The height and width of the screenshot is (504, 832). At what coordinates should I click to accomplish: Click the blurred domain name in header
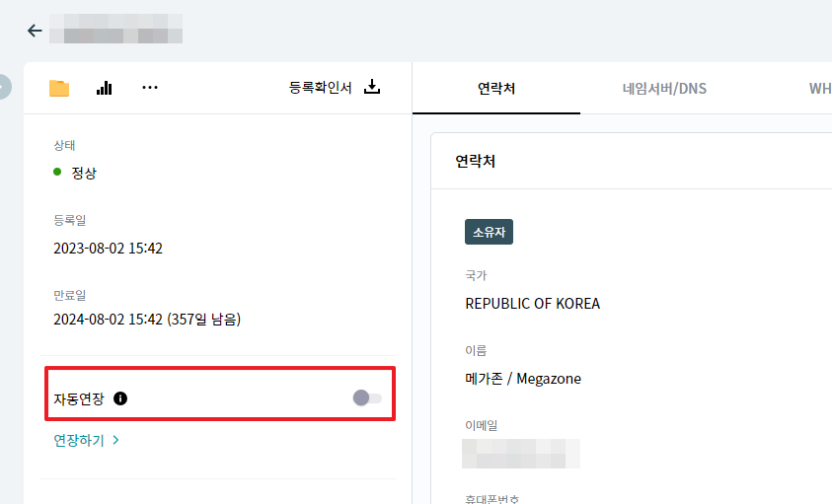pos(122,31)
